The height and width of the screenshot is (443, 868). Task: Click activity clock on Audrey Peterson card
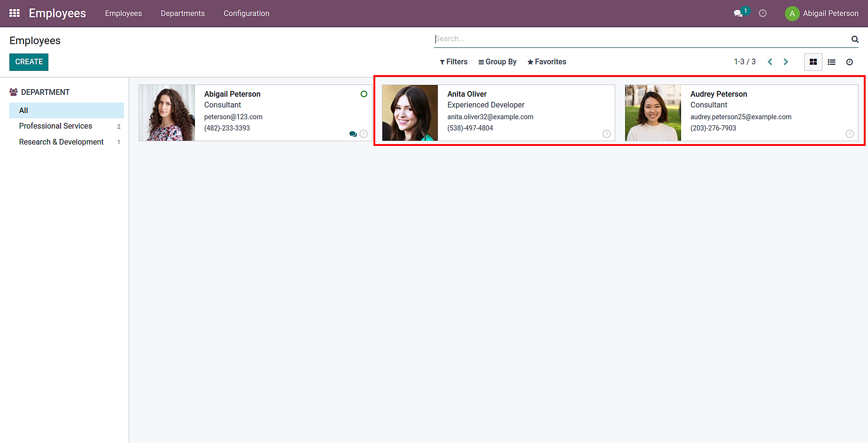pyautogui.click(x=850, y=134)
